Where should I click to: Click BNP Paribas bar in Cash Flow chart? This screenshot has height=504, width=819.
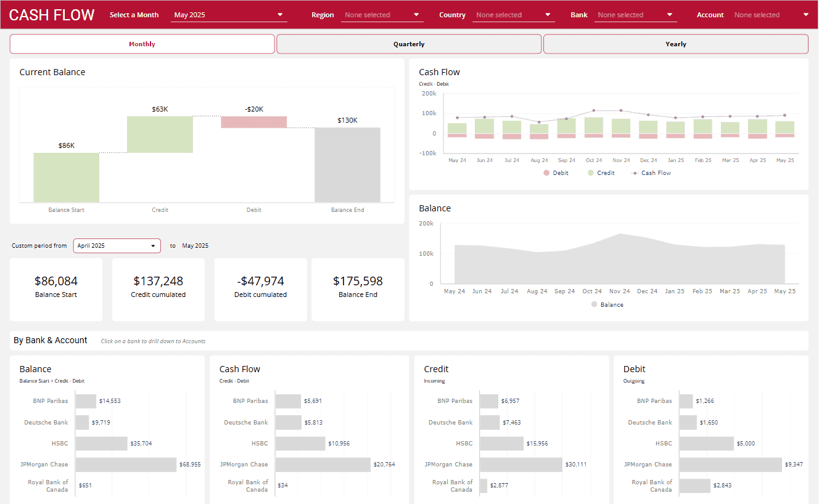(x=287, y=400)
